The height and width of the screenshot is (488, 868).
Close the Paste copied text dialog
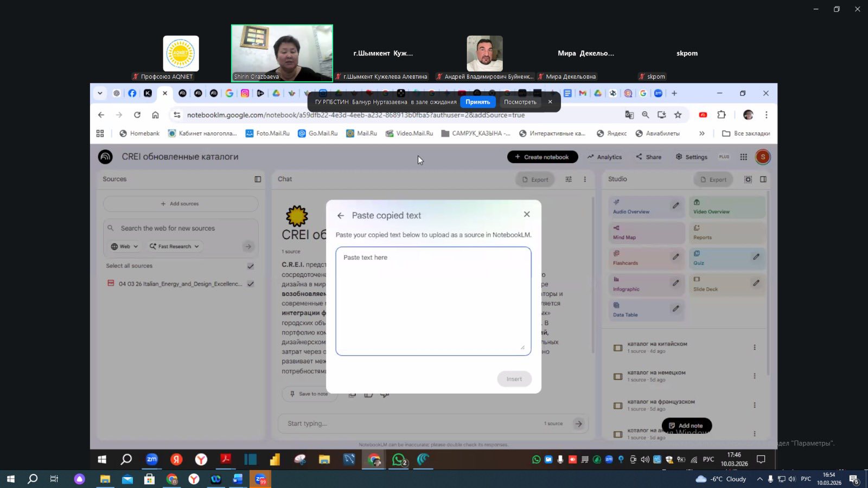tap(527, 214)
